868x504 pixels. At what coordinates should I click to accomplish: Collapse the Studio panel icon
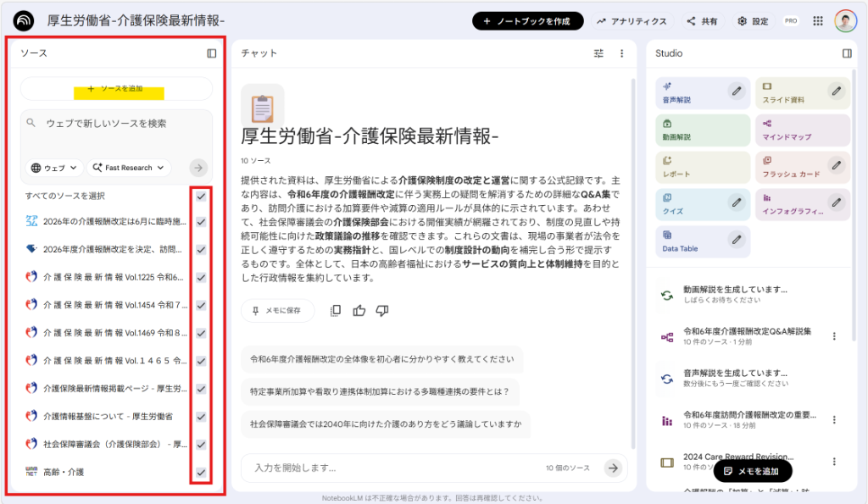pyautogui.click(x=847, y=53)
